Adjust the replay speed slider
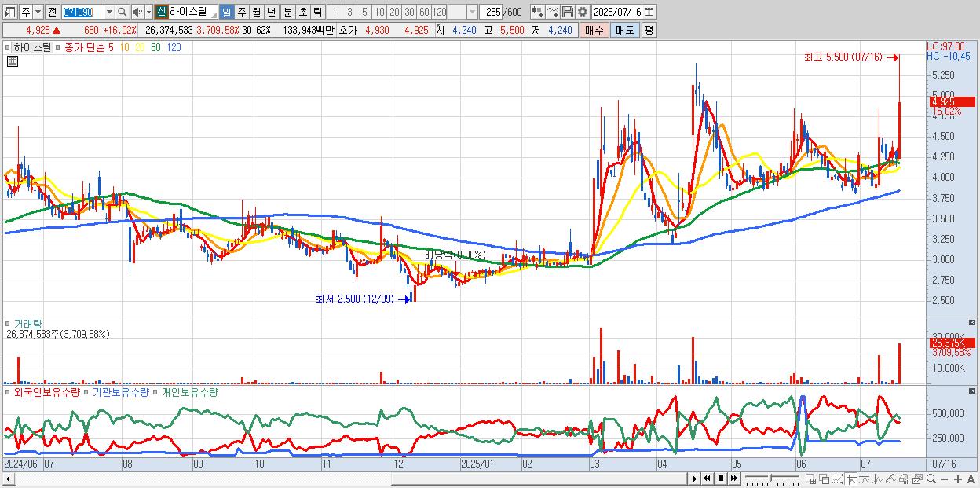The image size is (980, 488). (x=772, y=479)
